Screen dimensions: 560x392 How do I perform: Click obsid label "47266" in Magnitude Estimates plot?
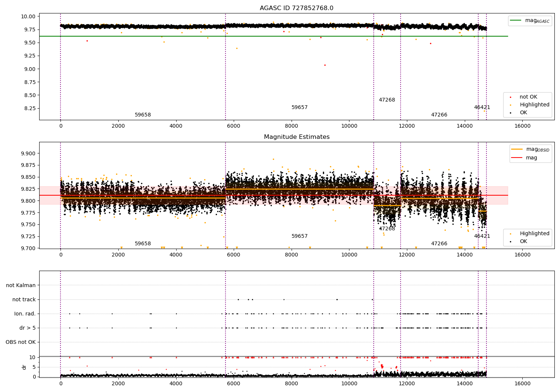coord(439,244)
